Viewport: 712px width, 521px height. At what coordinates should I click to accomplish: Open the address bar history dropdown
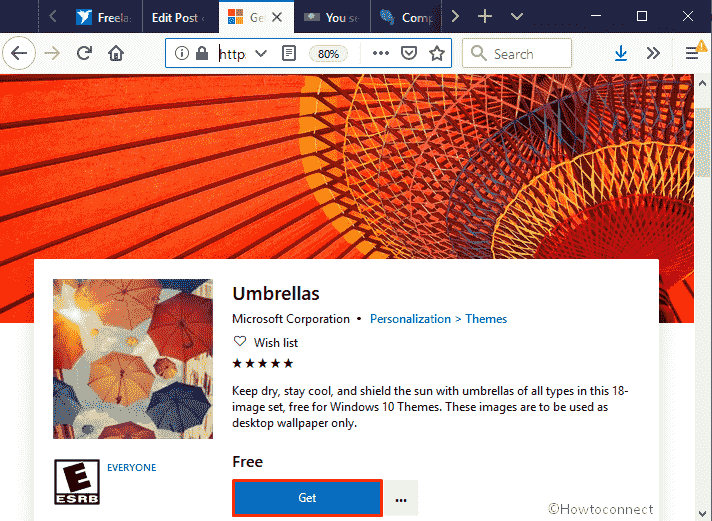pyautogui.click(x=261, y=54)
